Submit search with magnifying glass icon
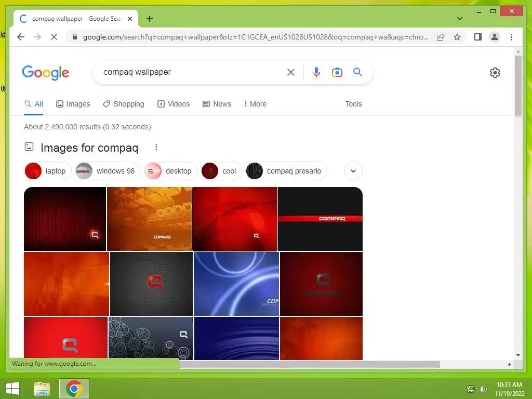This screenshot has width=532, height=399. click(357, 72)
